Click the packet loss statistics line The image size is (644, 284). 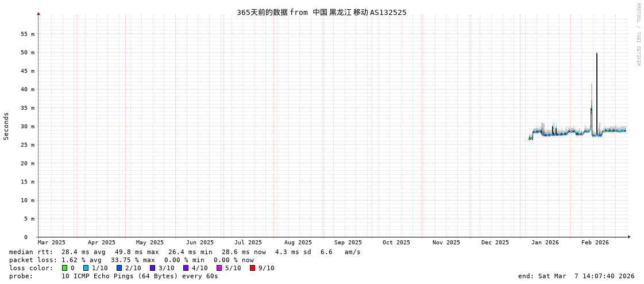[x=131, y=260]
